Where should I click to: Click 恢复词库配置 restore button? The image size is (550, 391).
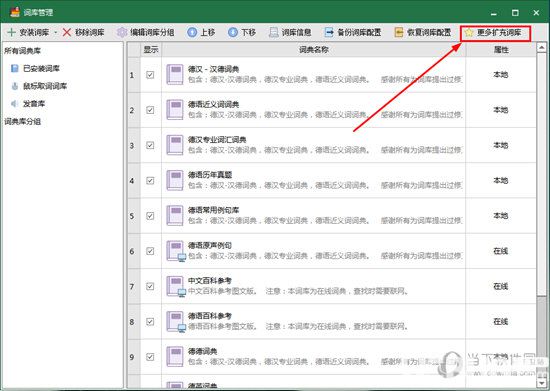423,32
